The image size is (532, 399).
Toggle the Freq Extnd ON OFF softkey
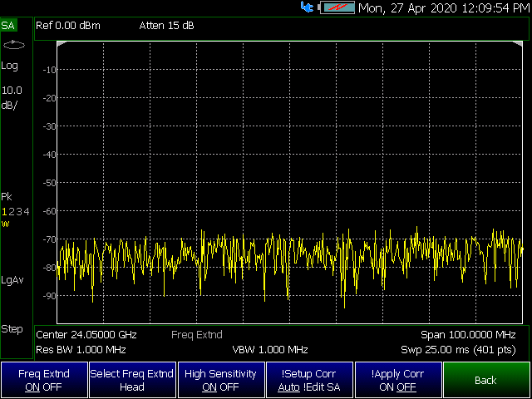pyautogui.click(x=44, y=380)
